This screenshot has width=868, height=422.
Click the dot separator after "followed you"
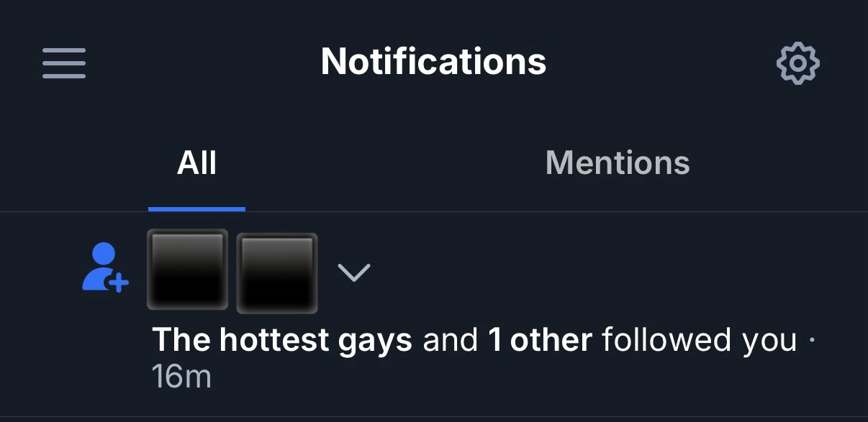click(813, 339)
